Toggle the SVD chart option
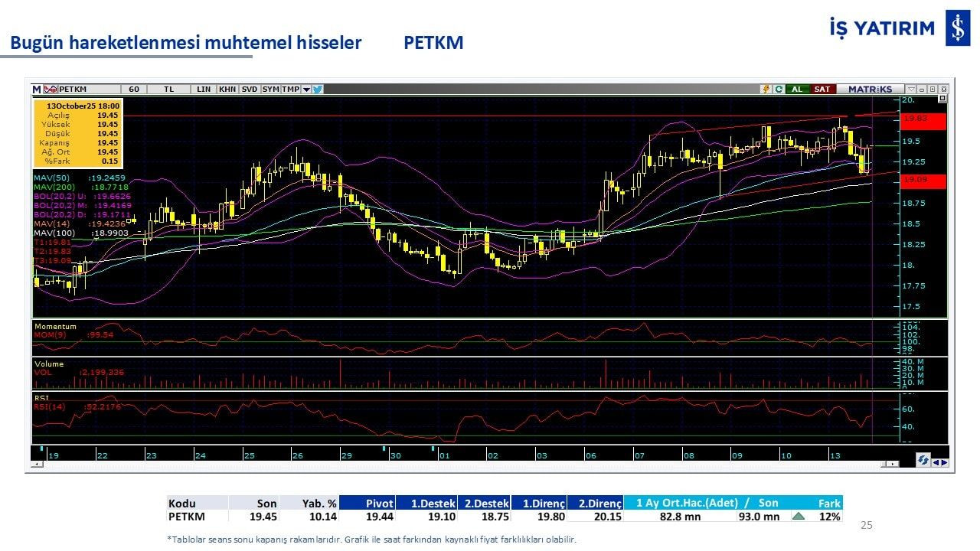The width and height of the screenshot is (980, 551). click(250, 90)
